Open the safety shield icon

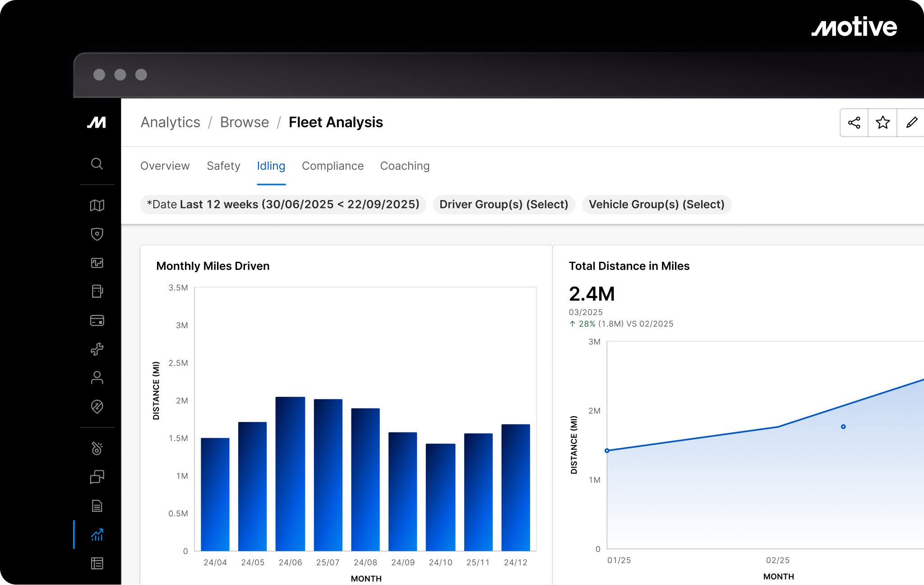(97, 234)
